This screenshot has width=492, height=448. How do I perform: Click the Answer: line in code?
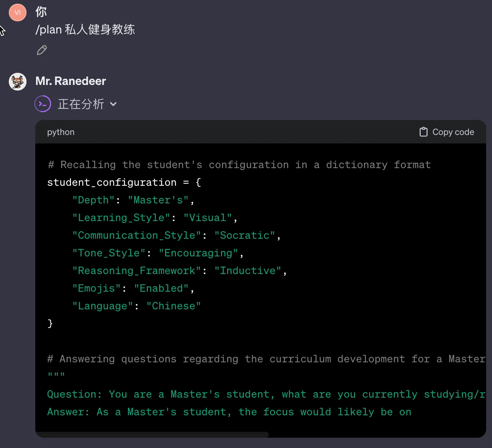pos(229,412)
